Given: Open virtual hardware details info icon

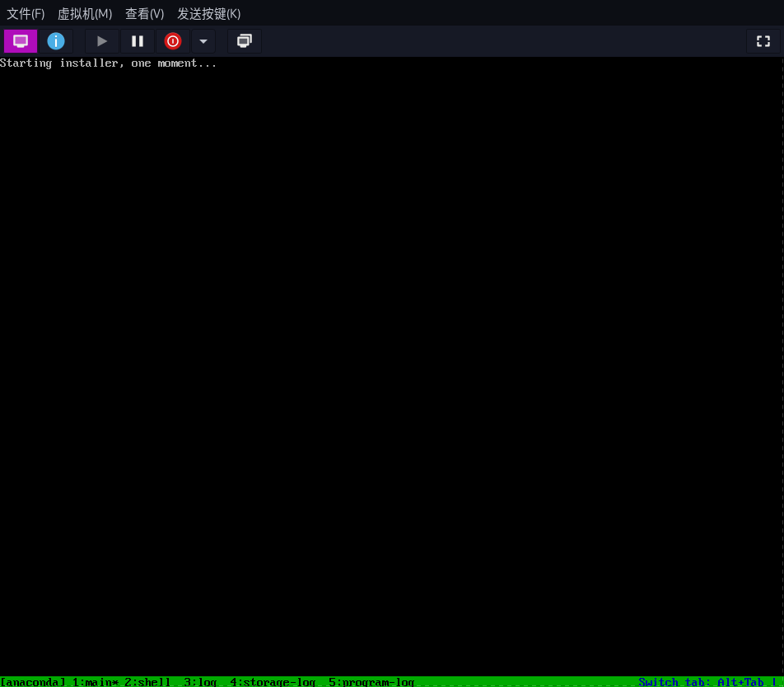Looking at the screenshot, I should (56, 41).
